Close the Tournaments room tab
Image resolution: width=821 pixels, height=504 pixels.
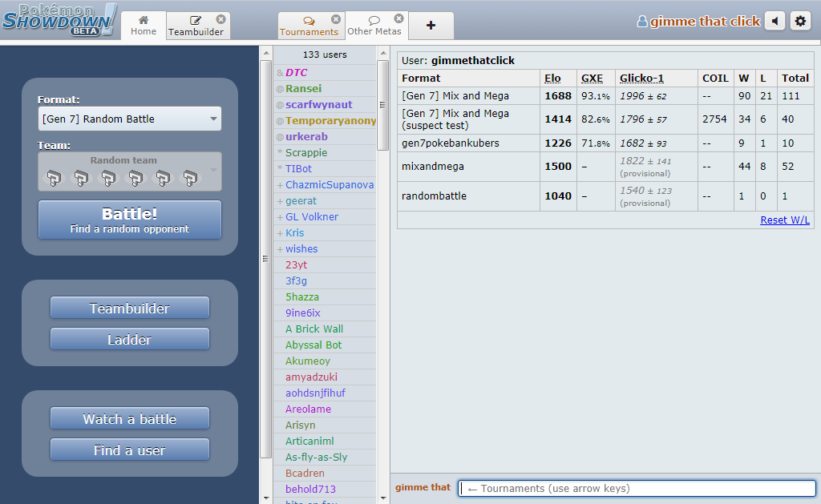(335, 19)
